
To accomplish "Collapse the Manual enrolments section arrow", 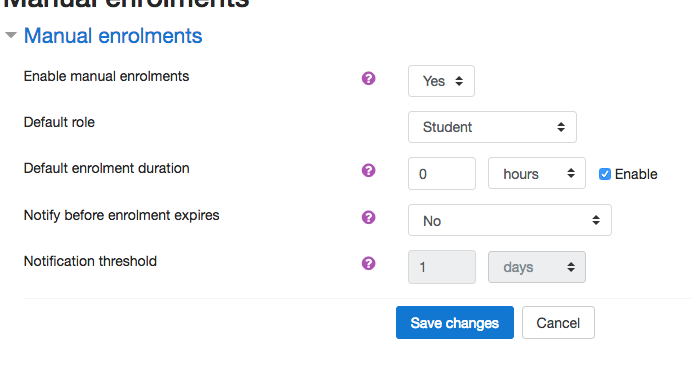I will coord(11,35).
